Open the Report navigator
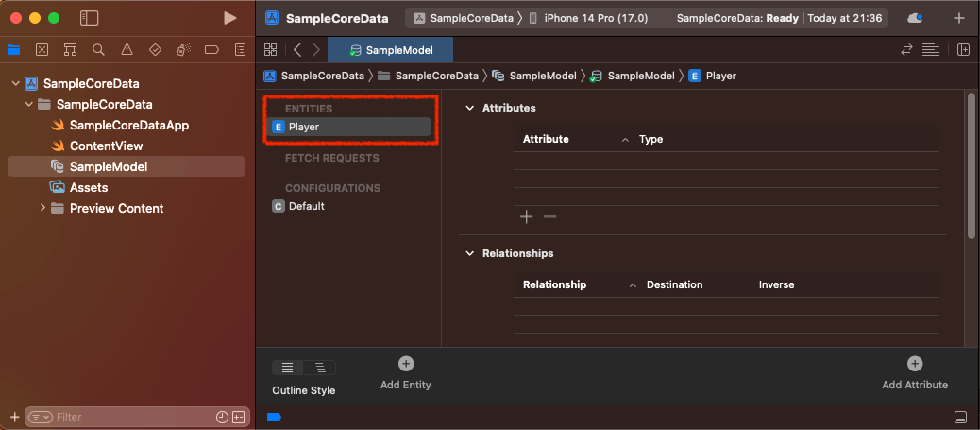The width and height of the screenshot is (980, 430). pyautogui.click(x=240, y=50)
